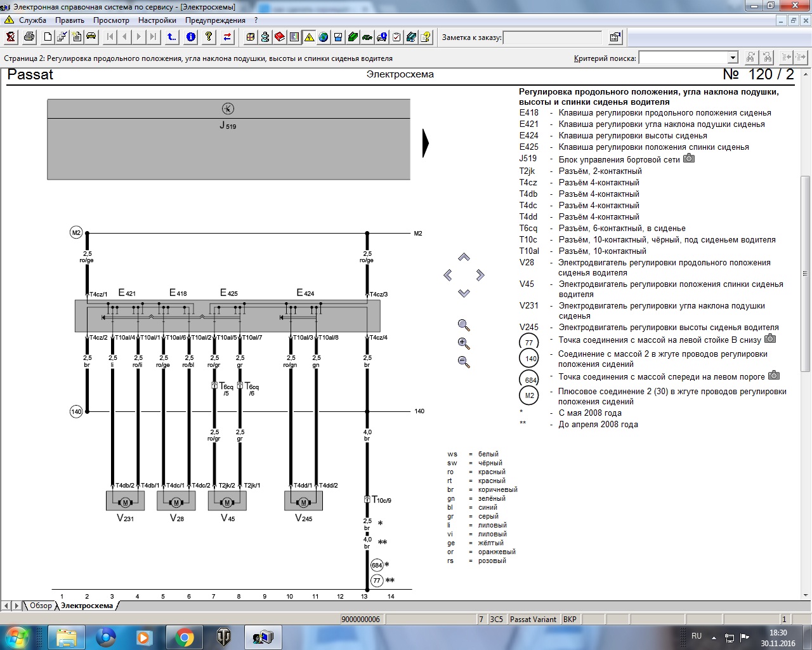
Task: Click the blue info icon
Action: [190, 37]
